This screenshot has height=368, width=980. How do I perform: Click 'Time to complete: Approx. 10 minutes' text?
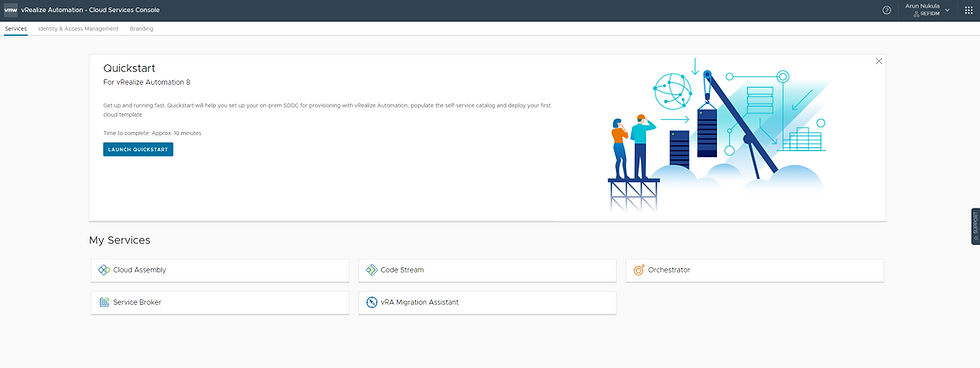coord(152,133)
